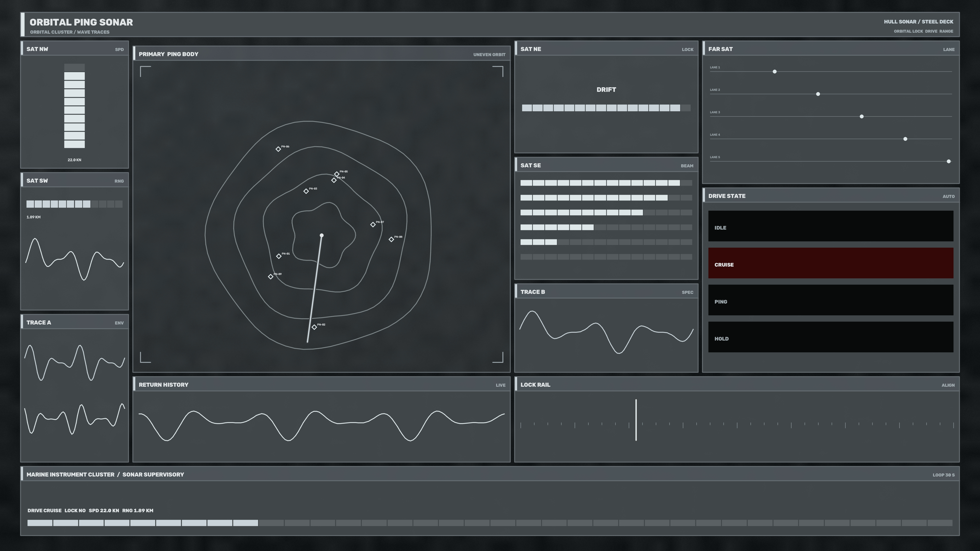Adjust the LANE 5 slider handle
The height and width of the screenshot is (551, 980).
click(x=949, y=161)
